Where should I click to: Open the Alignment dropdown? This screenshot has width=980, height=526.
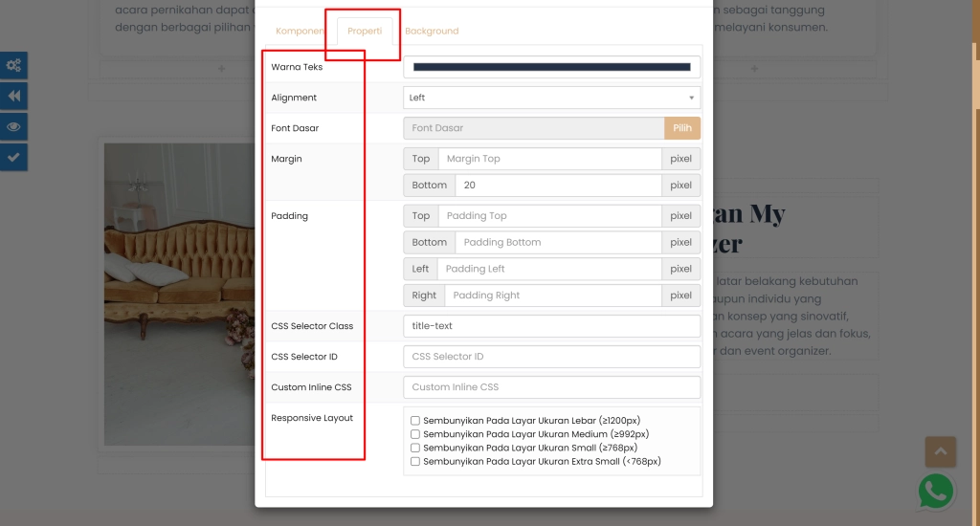[551, 98]
